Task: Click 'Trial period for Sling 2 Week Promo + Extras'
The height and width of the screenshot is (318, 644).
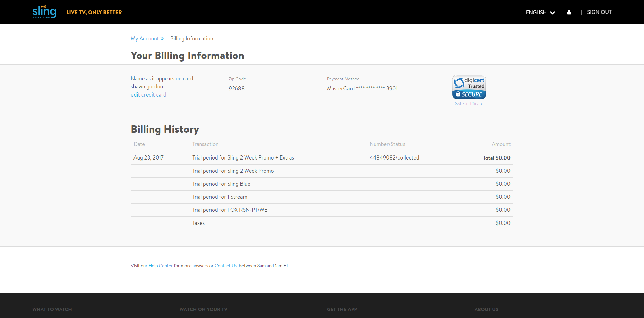Action: point(243,158)
